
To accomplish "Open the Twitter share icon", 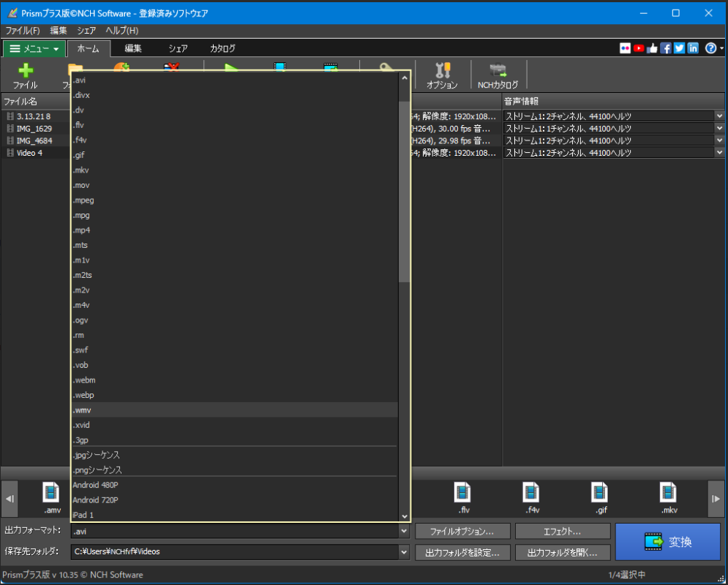I will (x=679, y=48).
